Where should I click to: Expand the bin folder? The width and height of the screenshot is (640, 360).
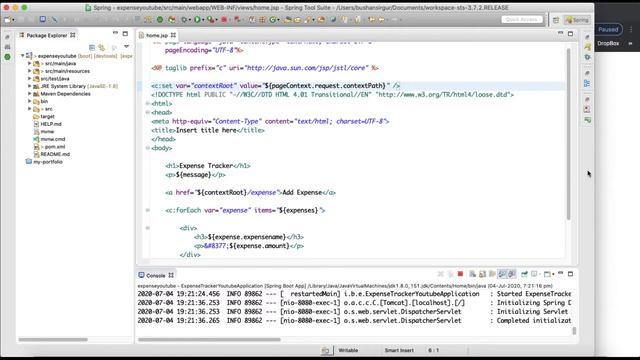(29, 101)
